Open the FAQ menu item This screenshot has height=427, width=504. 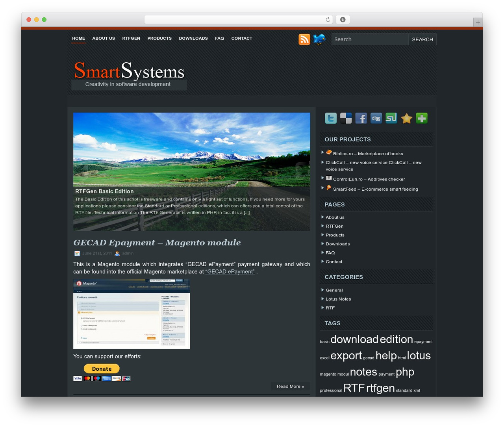point(219,38)
